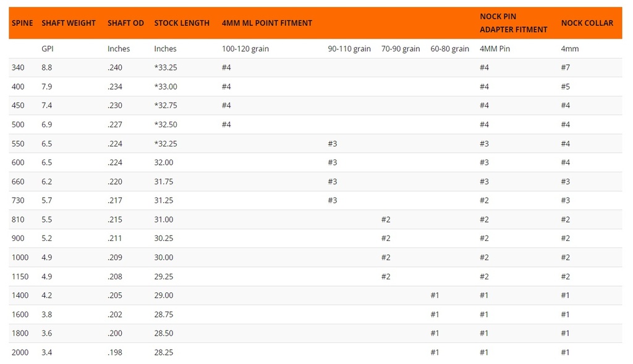This screenshot has height=364, width=633.
Task: Select the 2000 spine row label
Action: (20, 352)
